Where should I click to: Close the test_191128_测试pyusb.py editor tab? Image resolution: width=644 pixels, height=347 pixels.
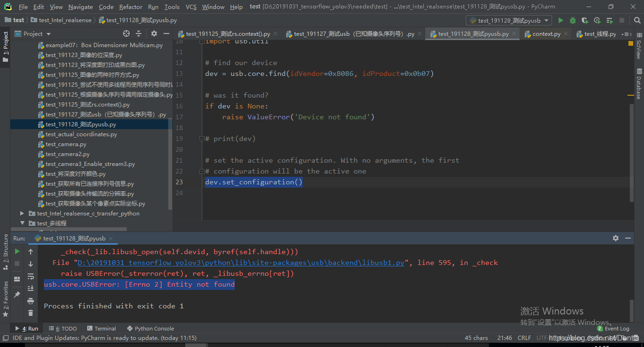point(514,34)
